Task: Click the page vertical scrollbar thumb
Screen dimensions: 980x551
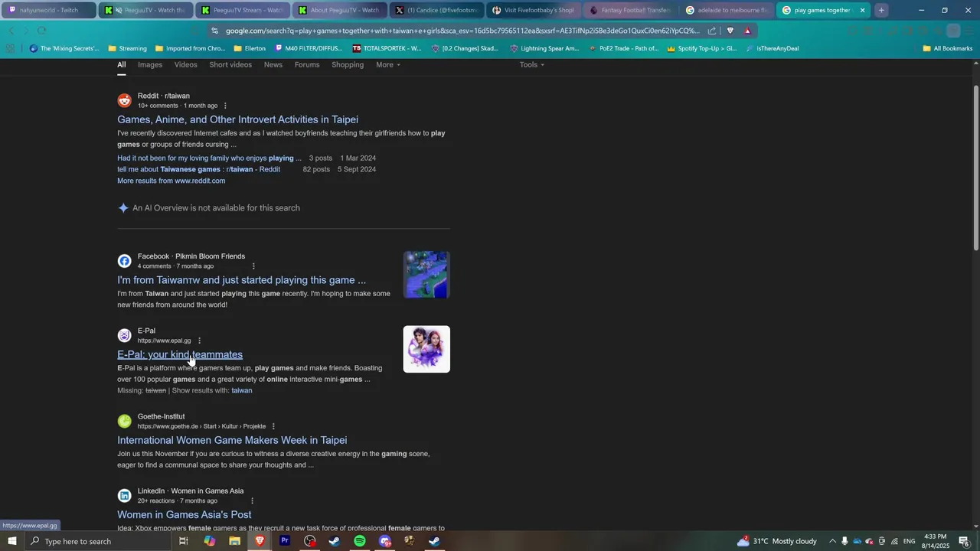Action: click(x=975, y=166)
